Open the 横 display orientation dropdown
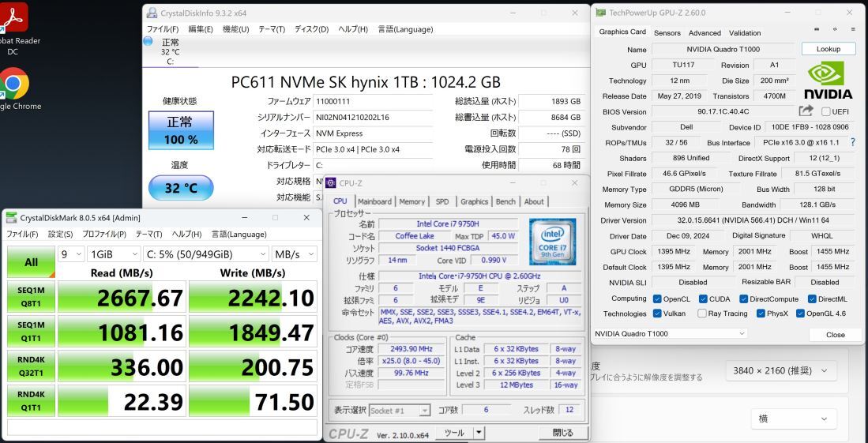This screenshot has width=868, height=443. click(x=794, y=419)
